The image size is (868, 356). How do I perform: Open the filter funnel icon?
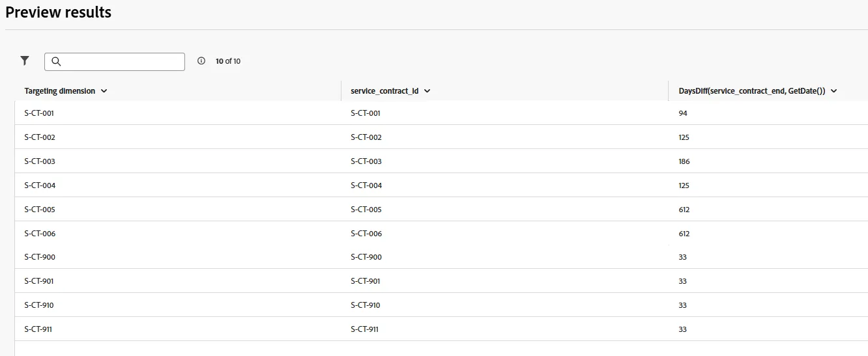coord(25,61)
